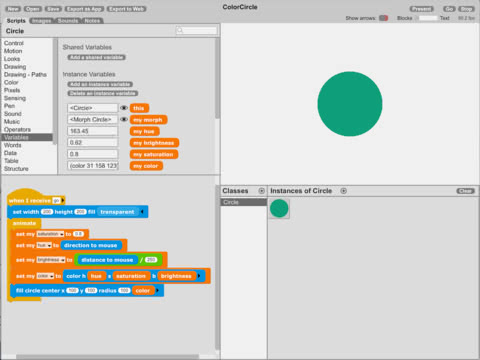Toggle the eye watcher beside 'this'
This screenshot has width=480, height=360.
coord(124,108)
